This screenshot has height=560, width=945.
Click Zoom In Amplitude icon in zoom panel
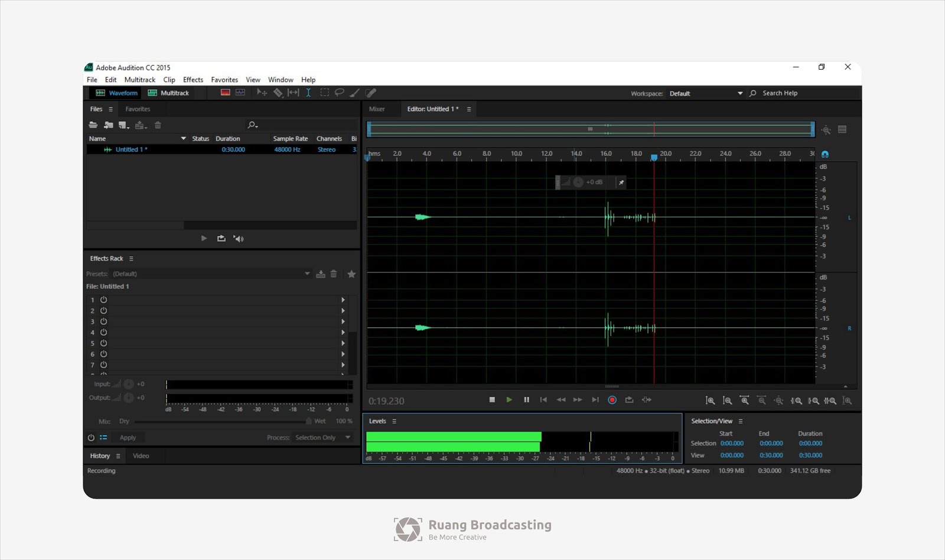711,401
